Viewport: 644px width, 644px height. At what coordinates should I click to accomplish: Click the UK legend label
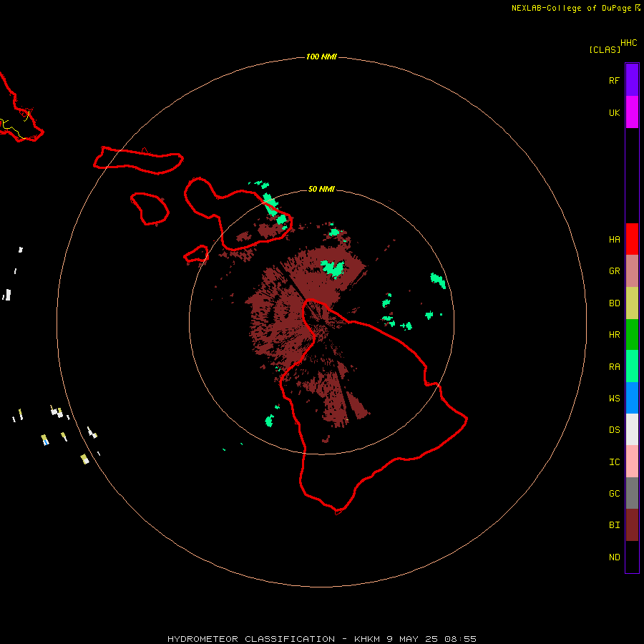(614, 113)
